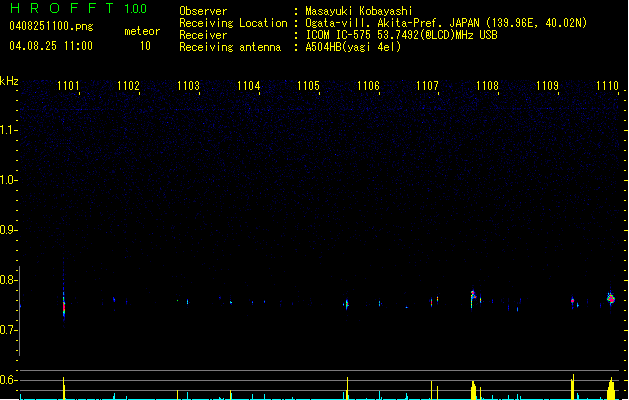The height and width of the screenshot is (400, 629).
Task: Click the wide yellow intensity bar near 1110
Action: point(611,389)
